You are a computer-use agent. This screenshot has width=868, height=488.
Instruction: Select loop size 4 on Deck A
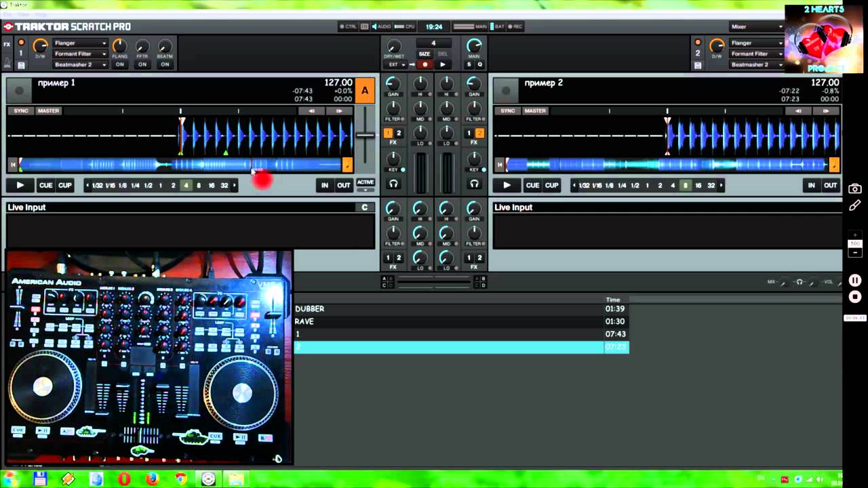coord(186,185)
